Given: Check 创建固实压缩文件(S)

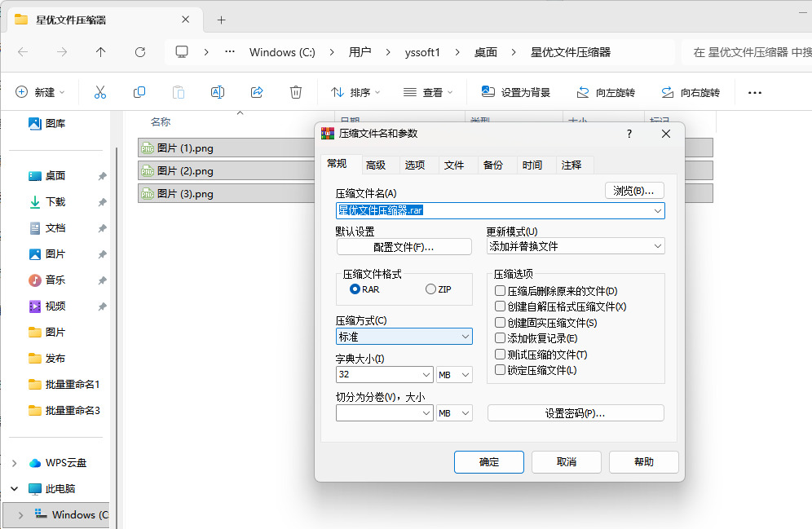Looking at the screenshot, I should pyautogui.click(x=501, y=323).
